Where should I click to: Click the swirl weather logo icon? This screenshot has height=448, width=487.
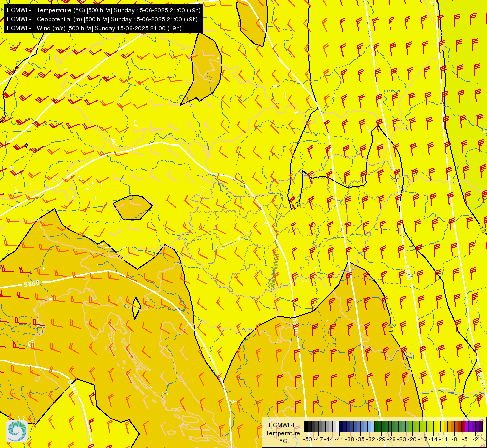17,431
